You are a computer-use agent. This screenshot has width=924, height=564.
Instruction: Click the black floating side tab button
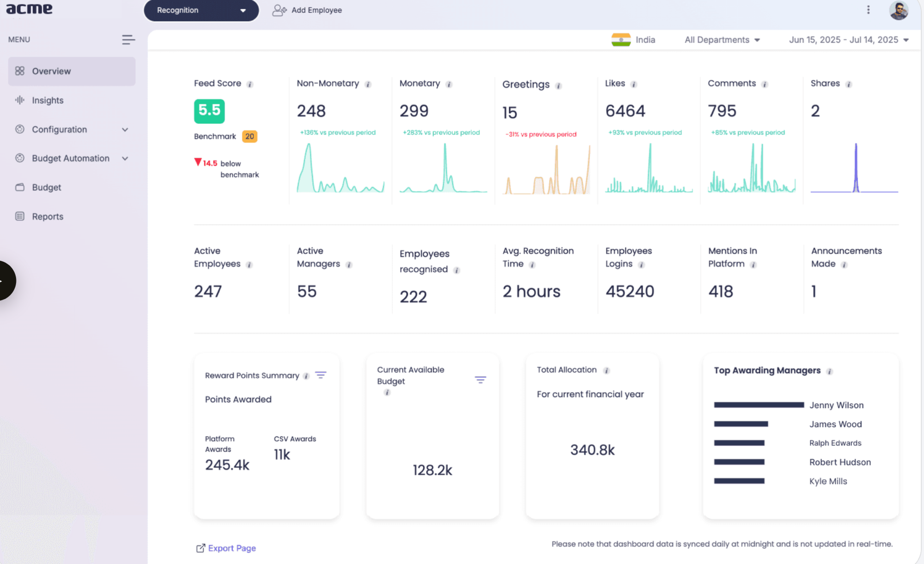point(6,281)
